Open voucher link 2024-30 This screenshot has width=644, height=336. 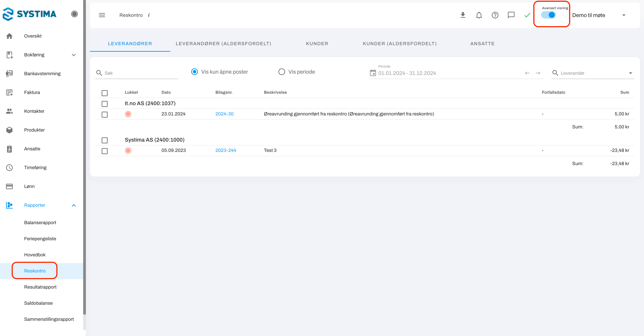point(224,114)
